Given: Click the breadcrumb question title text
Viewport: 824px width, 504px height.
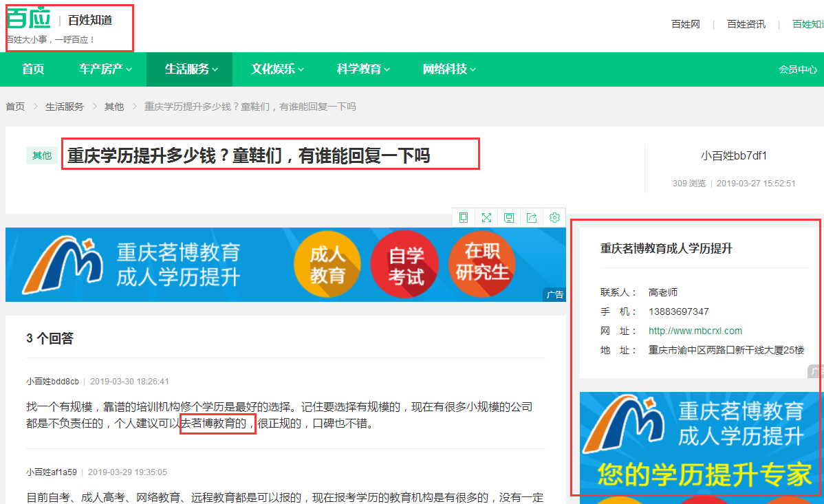Looking at the screenshot, I should 250,107.
